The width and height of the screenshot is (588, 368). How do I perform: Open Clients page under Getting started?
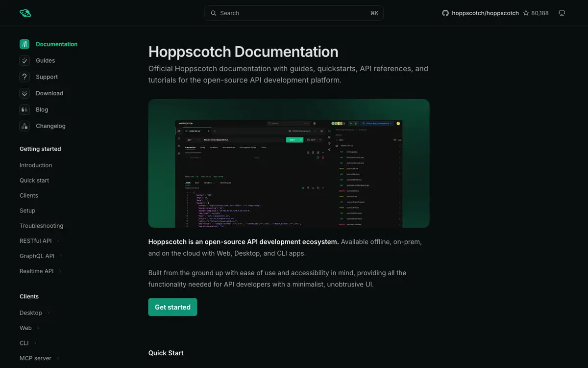[29, 195]
